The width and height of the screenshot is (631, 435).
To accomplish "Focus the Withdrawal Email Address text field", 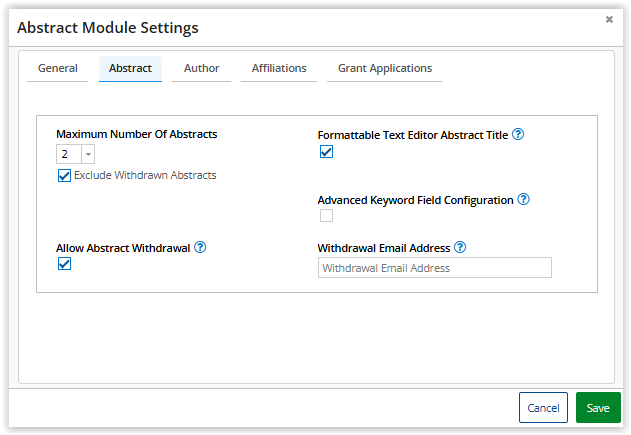I will (434, 268).
